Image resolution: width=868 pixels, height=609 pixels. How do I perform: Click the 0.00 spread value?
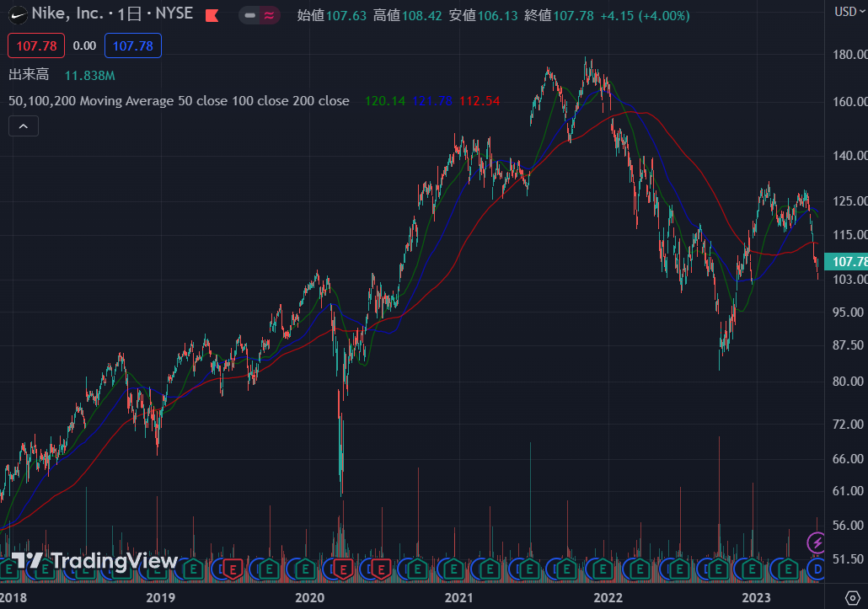click(x=85, y=46)
